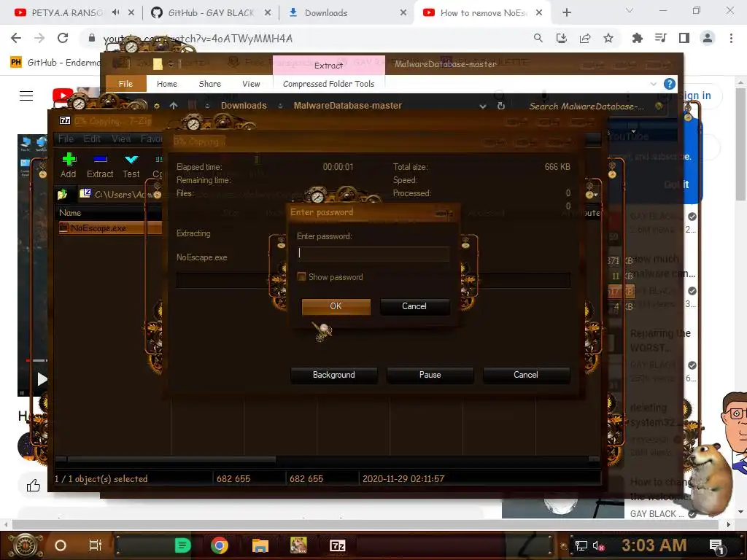Open the Chrome three-dot menu

coord(731,38)
